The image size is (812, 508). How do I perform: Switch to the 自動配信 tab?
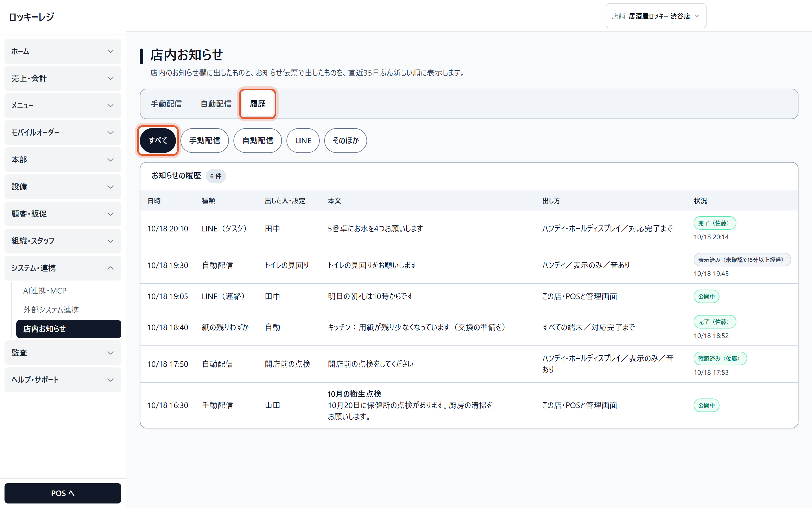coord(216,104)
